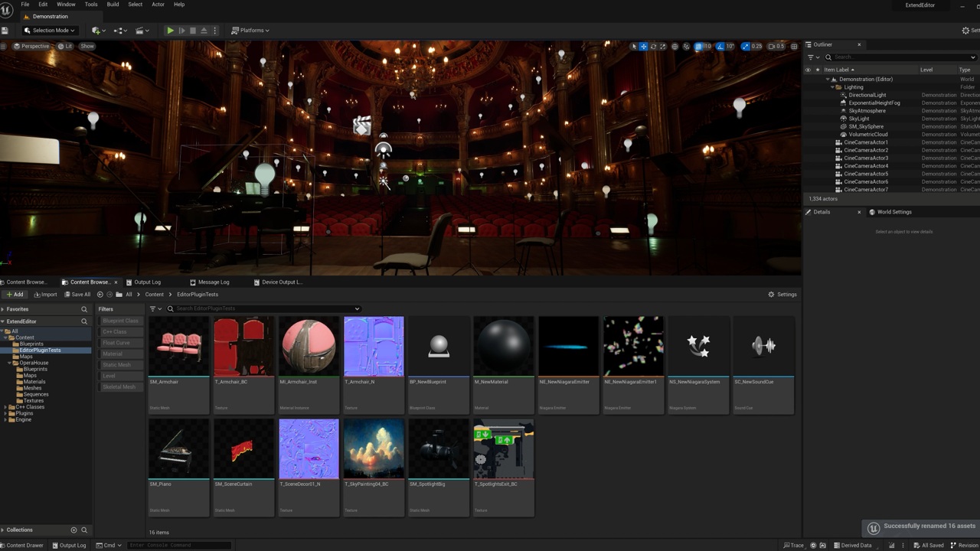Select the Scale tool
This screenshot has width=980, height=551.
(662, 46)
